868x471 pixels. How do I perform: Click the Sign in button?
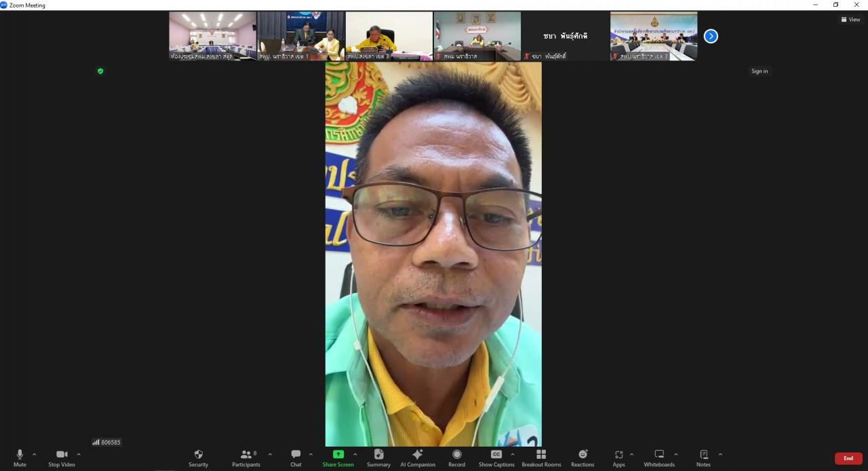click(x=759, y=71)
